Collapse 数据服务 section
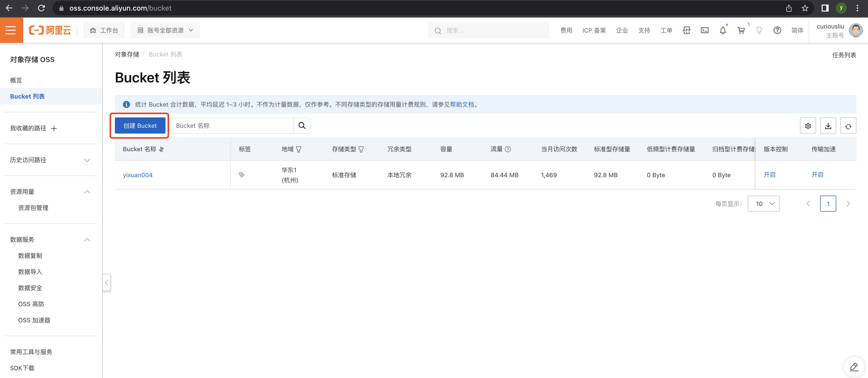Screen dimensions: 868x378 [x=87, y=239]
